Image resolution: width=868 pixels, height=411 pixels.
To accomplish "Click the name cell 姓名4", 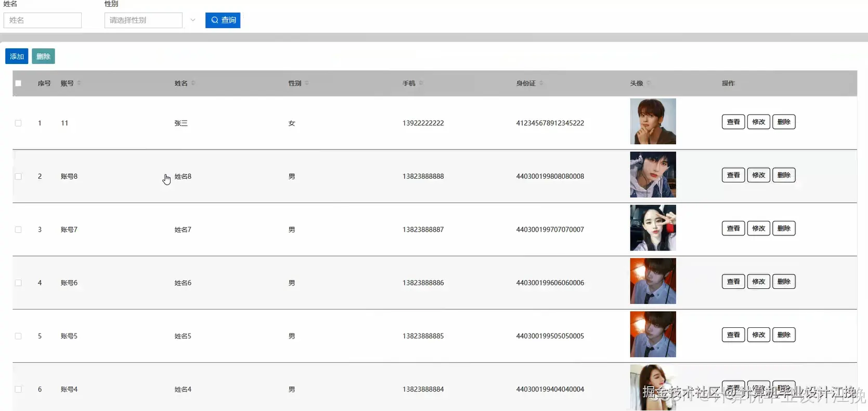I will coord(183,389).
